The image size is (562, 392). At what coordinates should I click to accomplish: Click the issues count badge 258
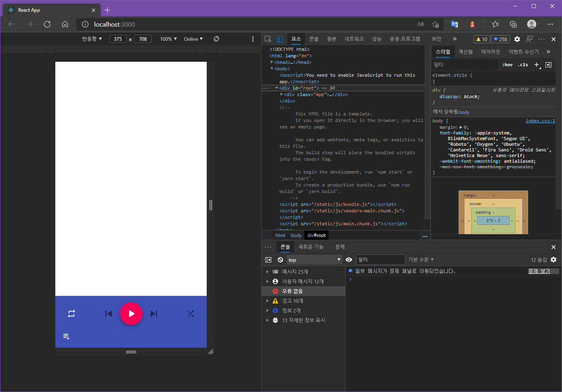point(501,39)
